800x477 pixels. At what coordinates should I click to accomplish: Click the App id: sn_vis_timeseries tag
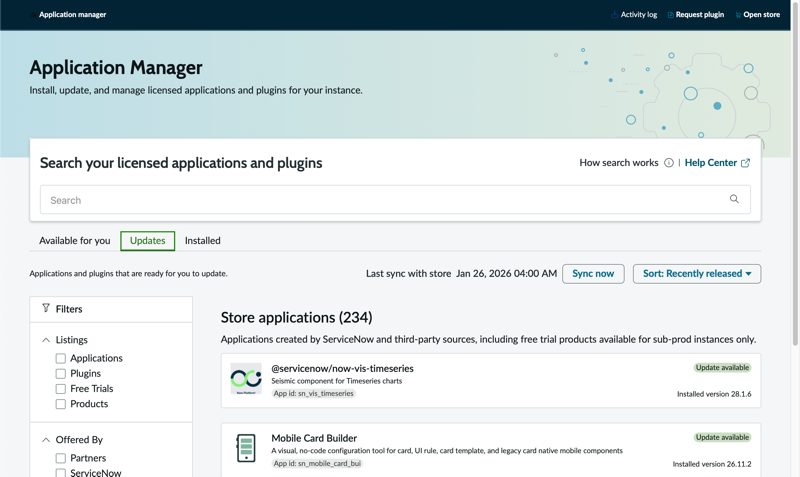313,393
